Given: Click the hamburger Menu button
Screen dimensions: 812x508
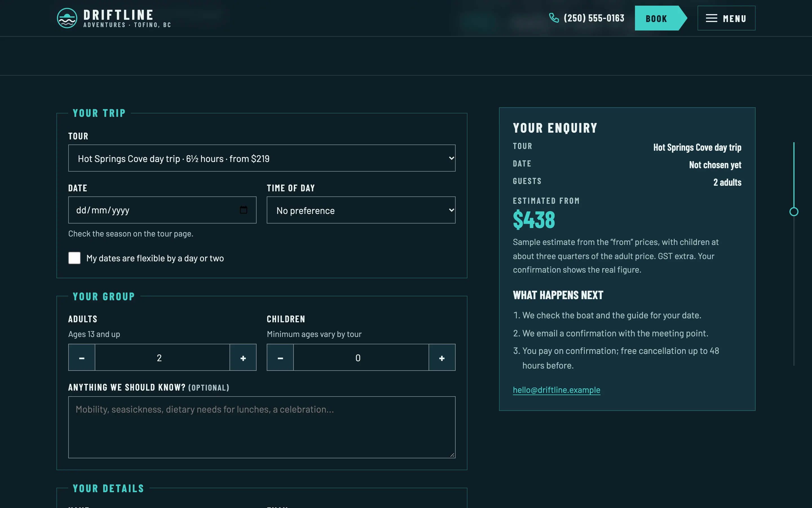Looking at the screenshot, I should coord(727,18).
